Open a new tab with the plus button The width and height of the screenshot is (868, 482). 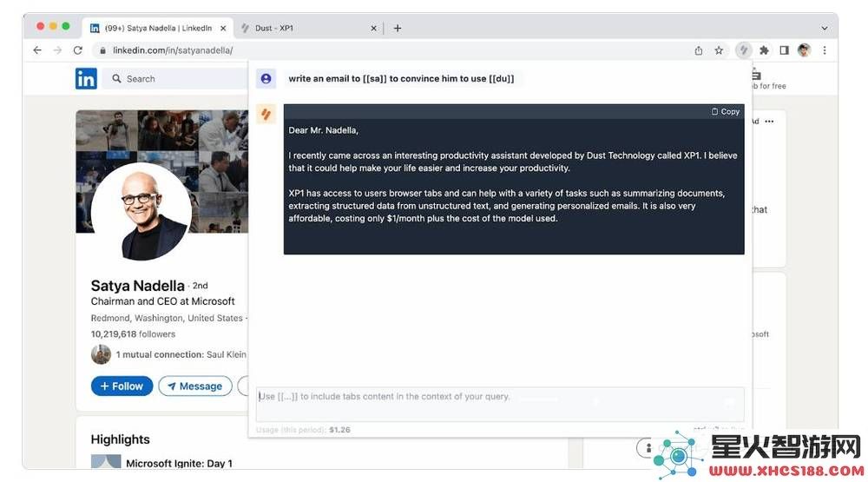[x=398, y=29]
